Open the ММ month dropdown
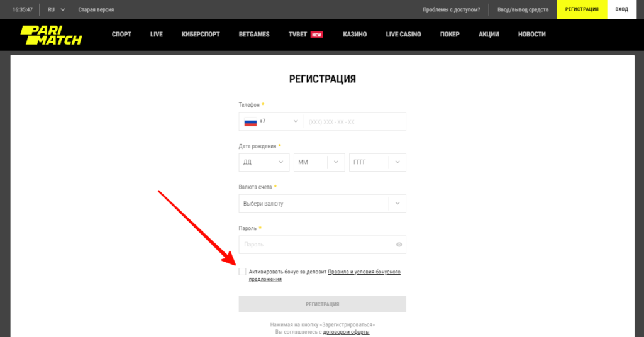The height and width of the screenshot is (337, 644). 319,162
